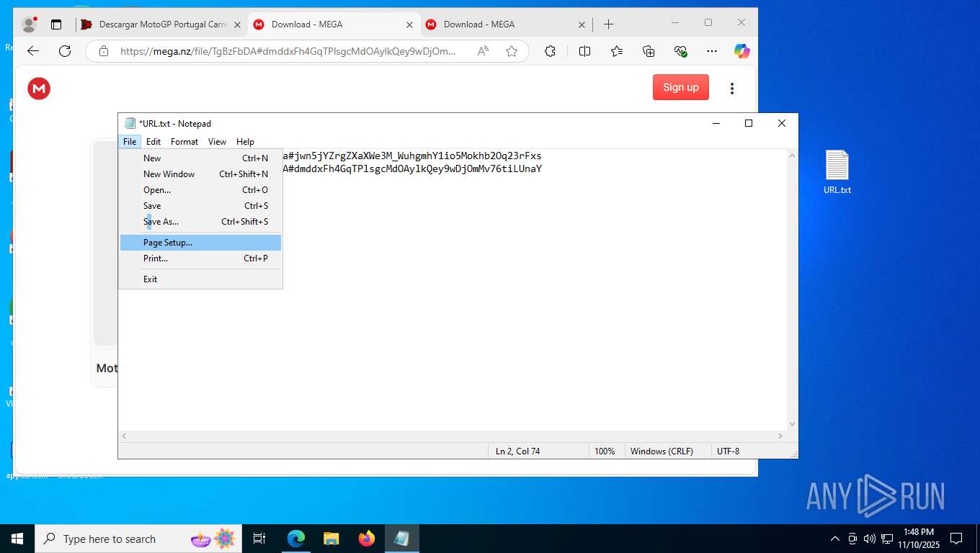Viewport: 980px width, 553px height.
Task: Open Edge Settings and more menu
Action: click(712, 51)
